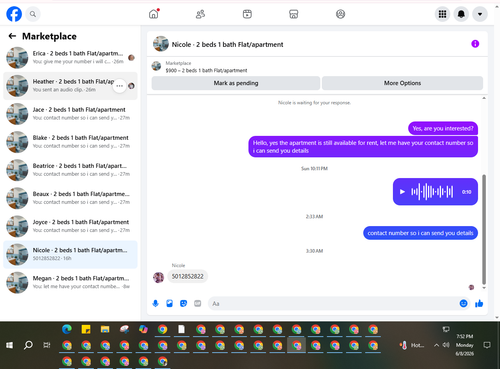This screenshot has height=369, width=500.
Task: Open Windows taskbar search
Action: coord(28,345)
